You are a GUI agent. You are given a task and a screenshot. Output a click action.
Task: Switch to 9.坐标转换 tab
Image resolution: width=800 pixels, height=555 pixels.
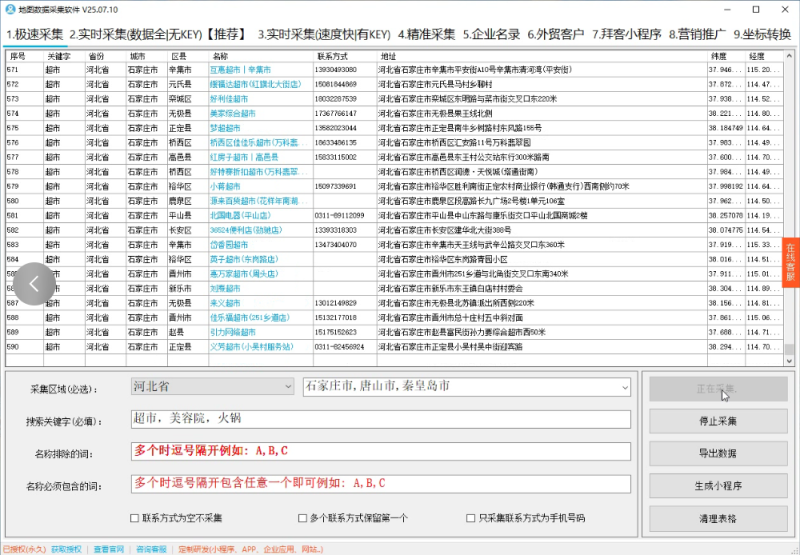762,34
